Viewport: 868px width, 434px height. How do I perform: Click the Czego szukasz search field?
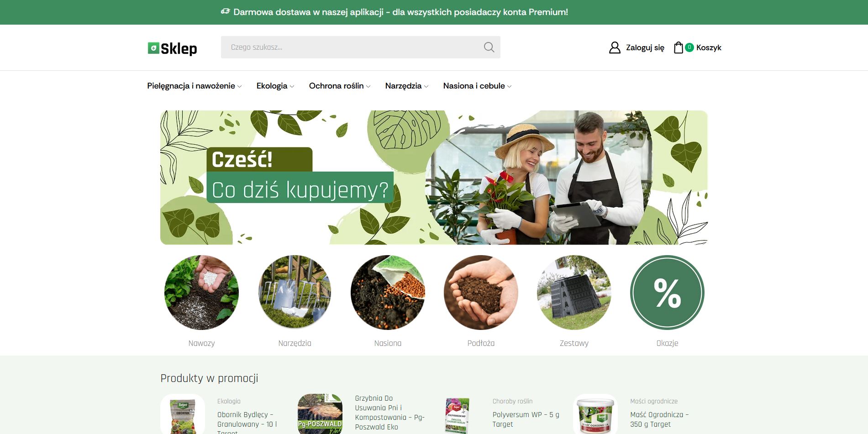tap(352, 47)
